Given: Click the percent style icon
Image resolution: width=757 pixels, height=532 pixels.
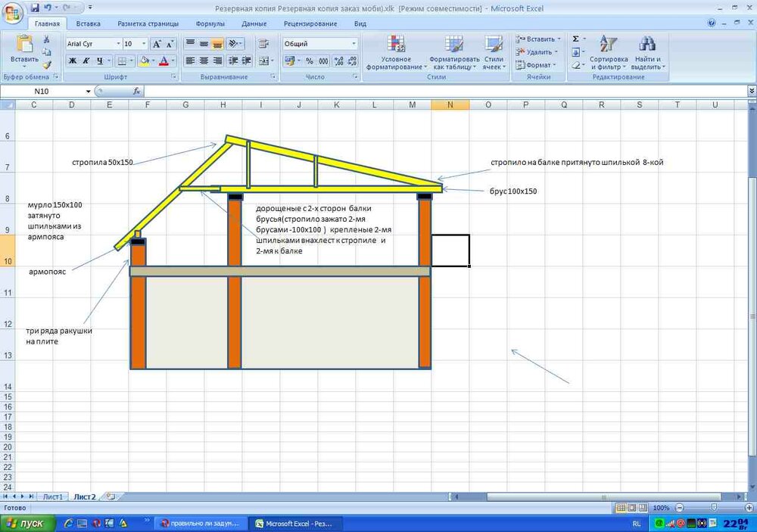Looking at the screenshot, I should [310, 61].
